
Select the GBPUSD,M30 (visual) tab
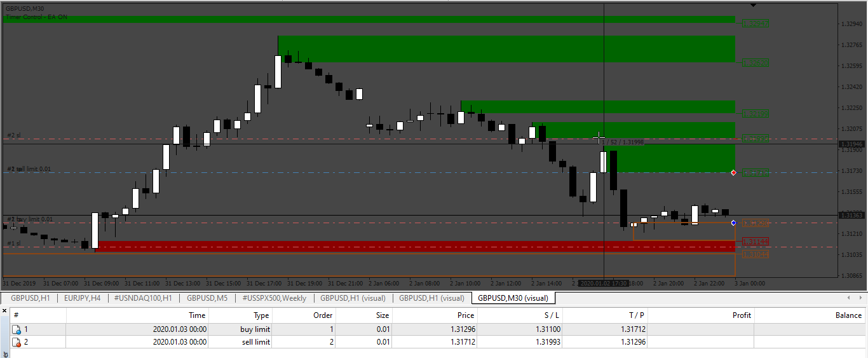click(x=513, y=298)
